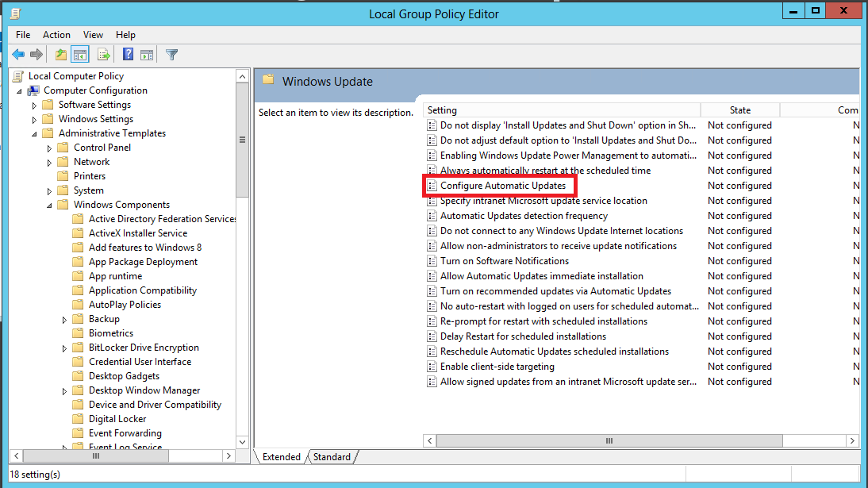Select "Specify intranet Microsoft update service location"

click(543, 201)
